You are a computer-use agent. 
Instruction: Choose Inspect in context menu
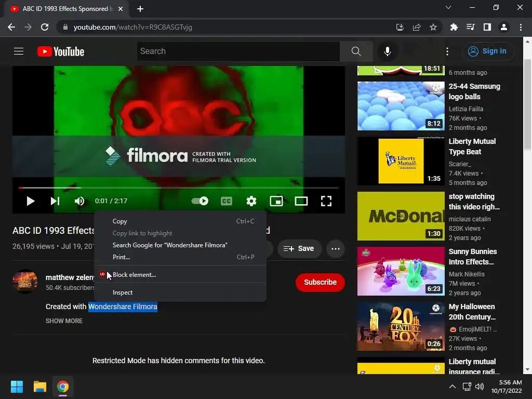pos(180,292)
